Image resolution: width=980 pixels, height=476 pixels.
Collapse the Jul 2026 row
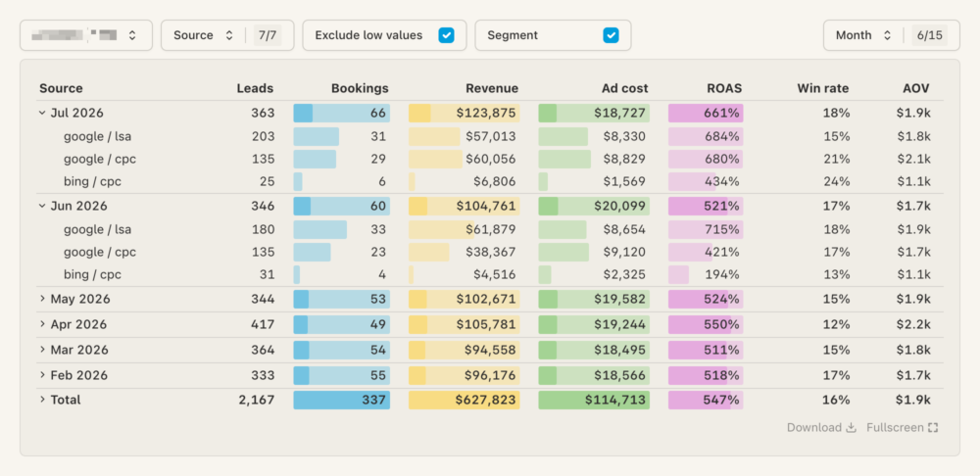(x=42, y=113)
